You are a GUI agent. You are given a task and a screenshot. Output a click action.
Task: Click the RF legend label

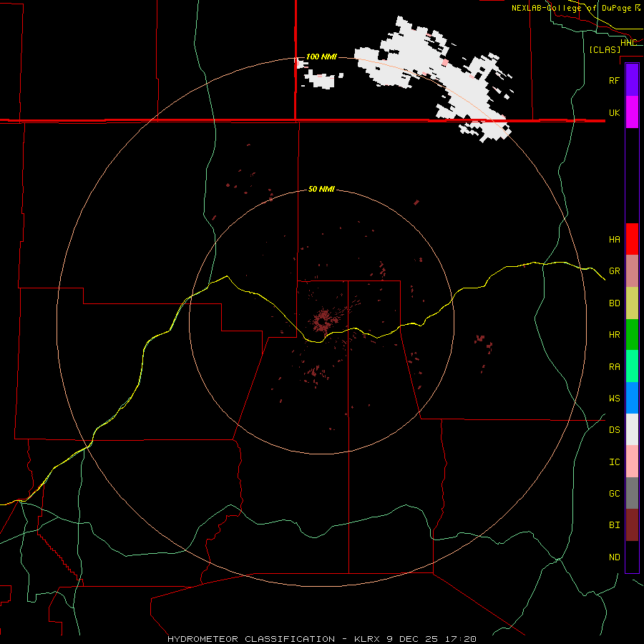[614, 80]
